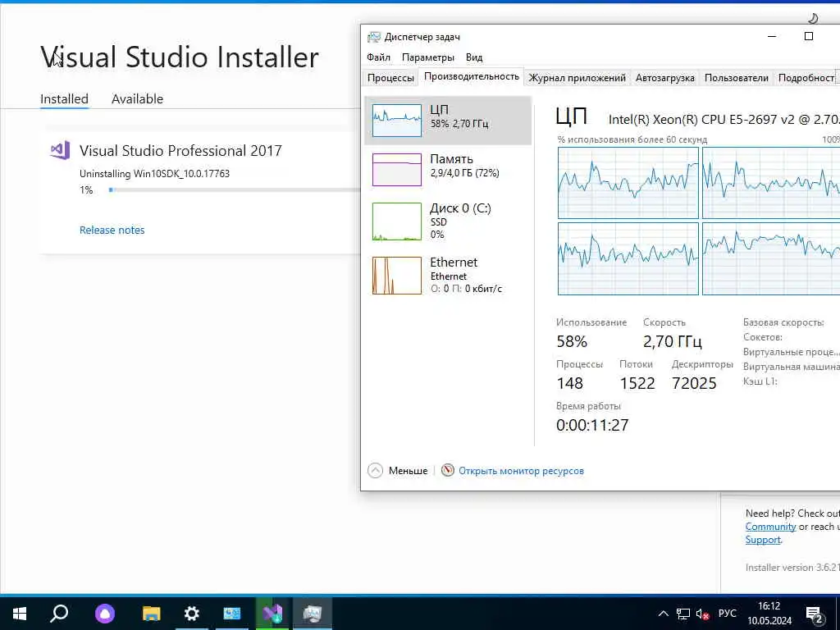Open Release notes link

tap(112, 230)
